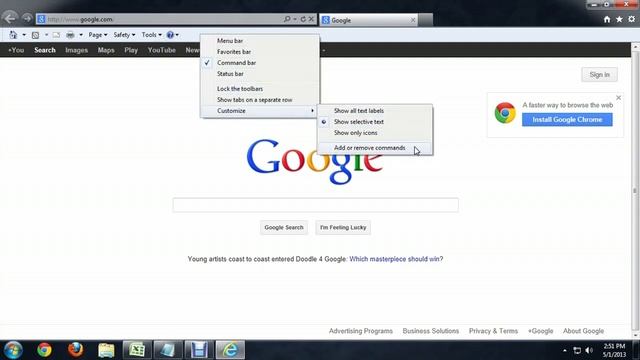The height and width of the screenshot is (360, 640).
Task: Expand the Feeds button dropdown arrow
Action: (x=46, y=35)
